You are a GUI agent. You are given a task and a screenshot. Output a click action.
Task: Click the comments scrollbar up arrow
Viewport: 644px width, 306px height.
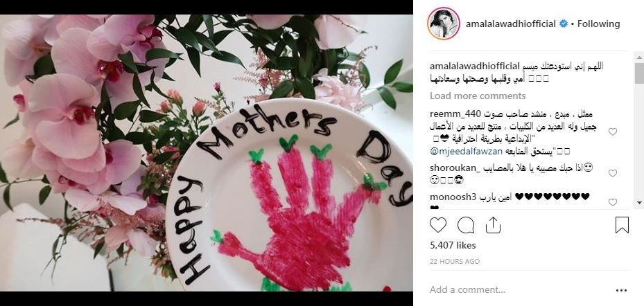tap(639, 57)
